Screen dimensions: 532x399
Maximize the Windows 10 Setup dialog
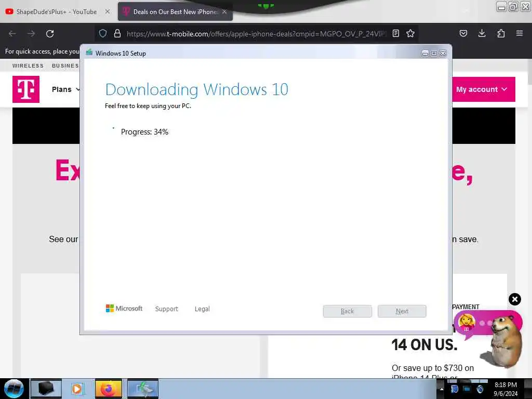pyautogui.click(x=434, y=54)
